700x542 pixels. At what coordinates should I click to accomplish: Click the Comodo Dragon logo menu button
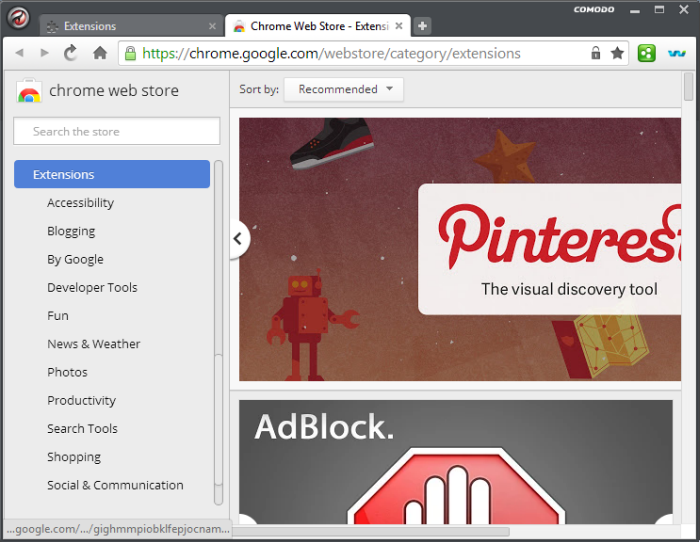pyautogui.click(x=18, y=18)
